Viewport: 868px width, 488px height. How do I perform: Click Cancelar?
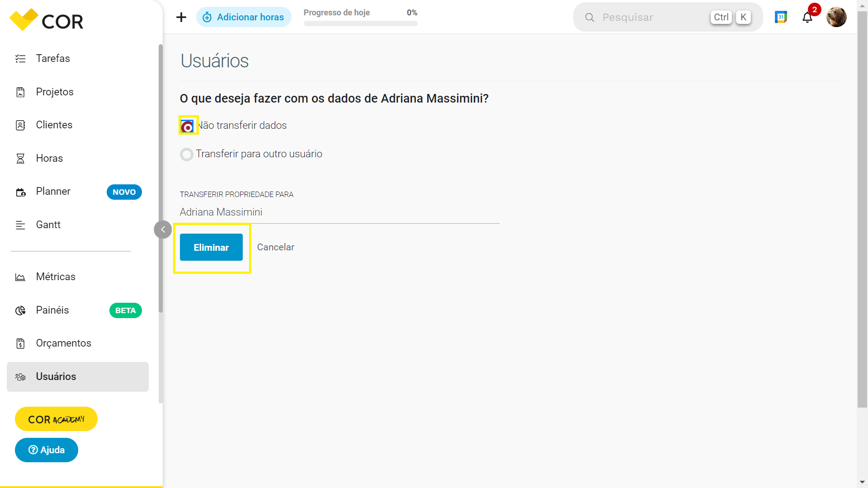click(x=276, y=247)
